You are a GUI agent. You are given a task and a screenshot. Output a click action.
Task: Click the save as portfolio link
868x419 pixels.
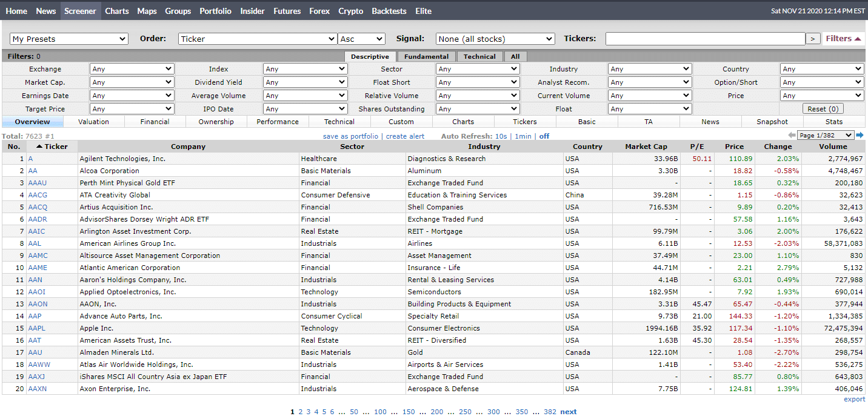[350, 136]
